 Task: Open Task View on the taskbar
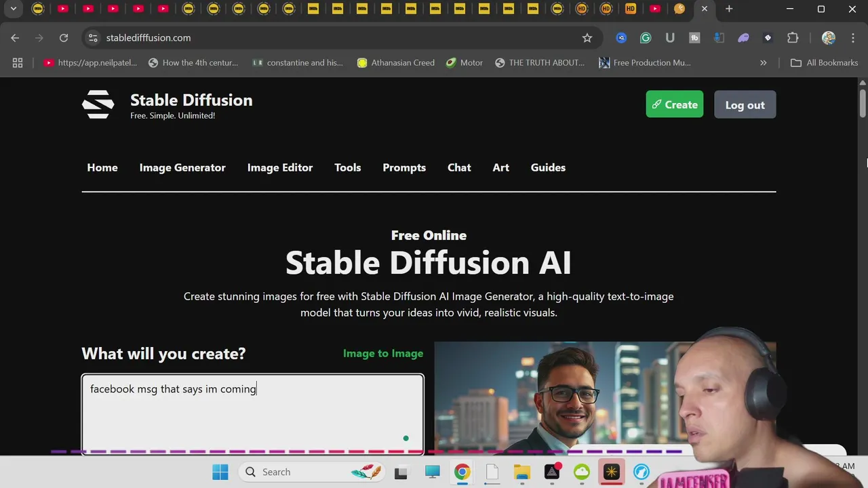(x=401, y=472)
